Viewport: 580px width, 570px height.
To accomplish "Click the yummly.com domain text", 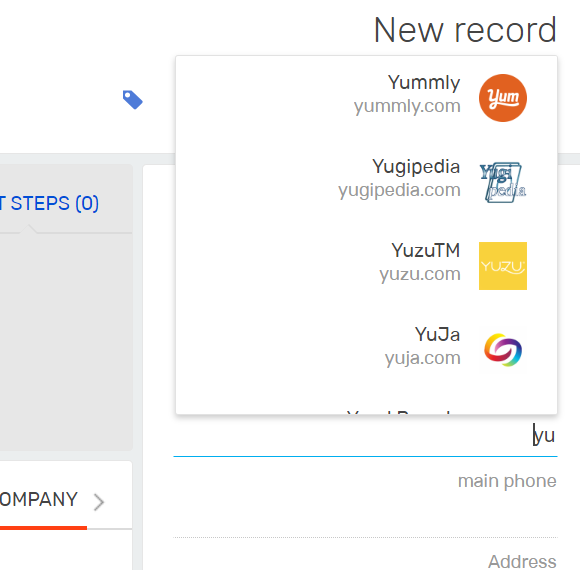I will click(407, 106).
